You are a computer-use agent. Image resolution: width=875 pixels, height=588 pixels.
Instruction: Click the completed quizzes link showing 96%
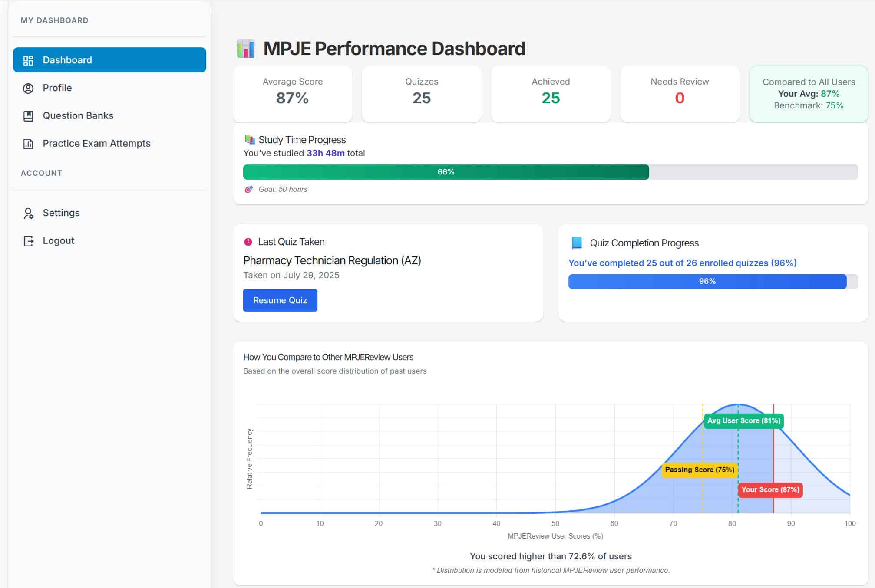683,263
